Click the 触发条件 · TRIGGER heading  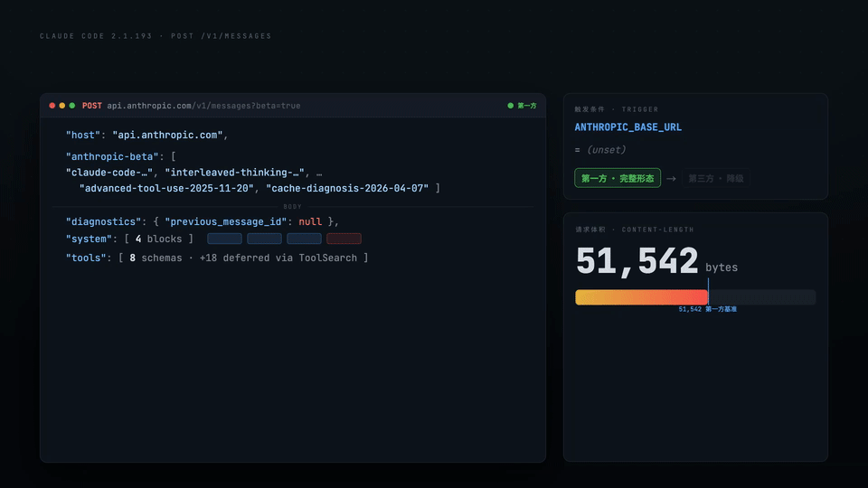(x=616, y=109)
